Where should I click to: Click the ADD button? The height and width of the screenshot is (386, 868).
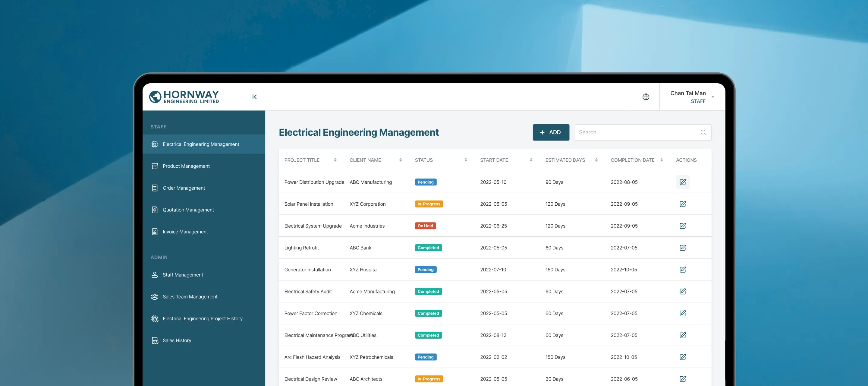coord(551,132)
